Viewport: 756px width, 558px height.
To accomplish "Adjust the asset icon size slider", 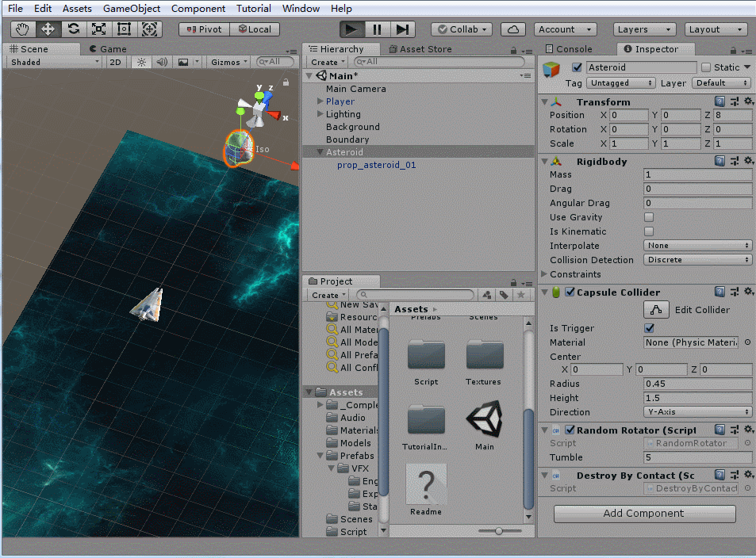I will coord(500,531).
